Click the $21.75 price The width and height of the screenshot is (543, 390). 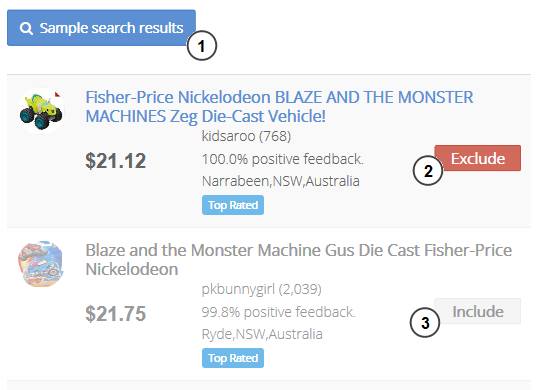(116, 314)
